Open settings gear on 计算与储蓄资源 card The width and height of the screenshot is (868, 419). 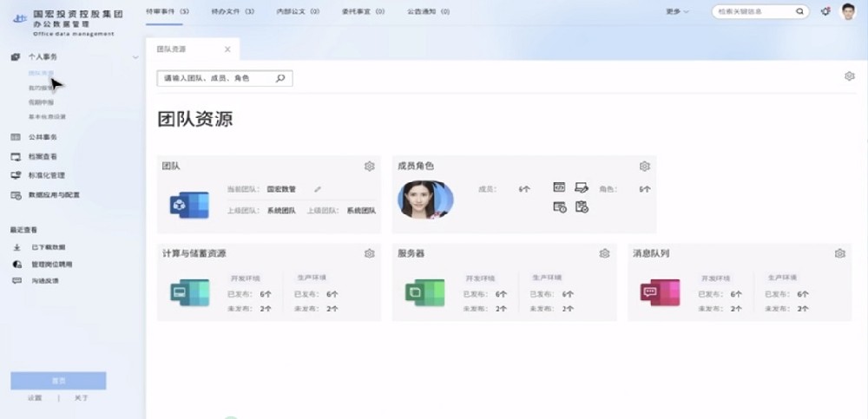[369, 253]
